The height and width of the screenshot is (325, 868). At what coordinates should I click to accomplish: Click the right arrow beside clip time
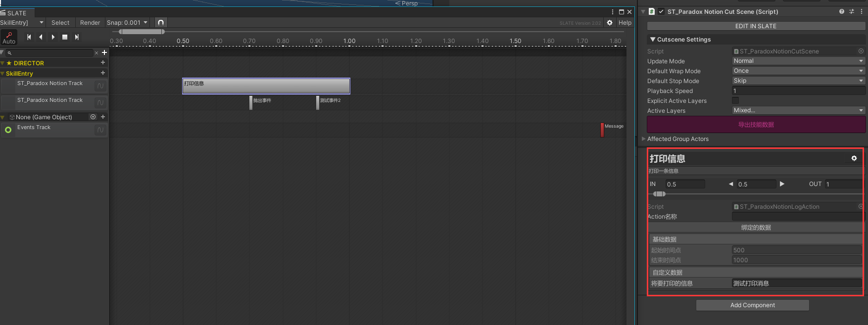point(782,184)
